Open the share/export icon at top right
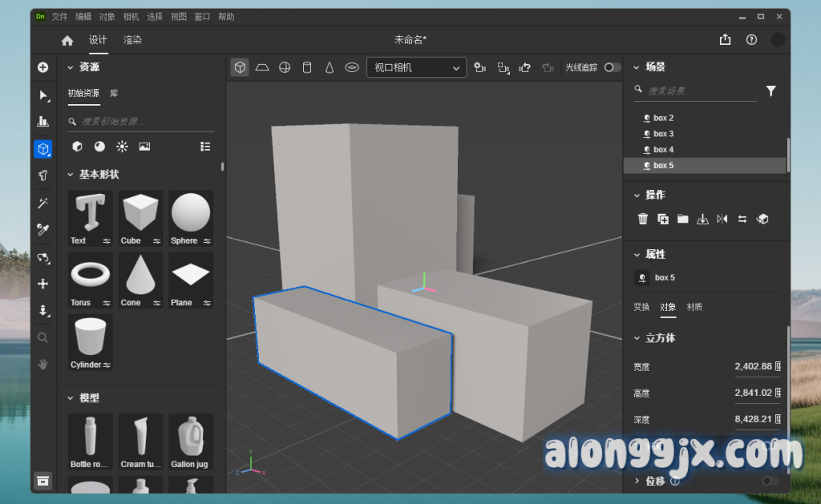The width and height of the screenshot is (821, 504). pos(725,40)
